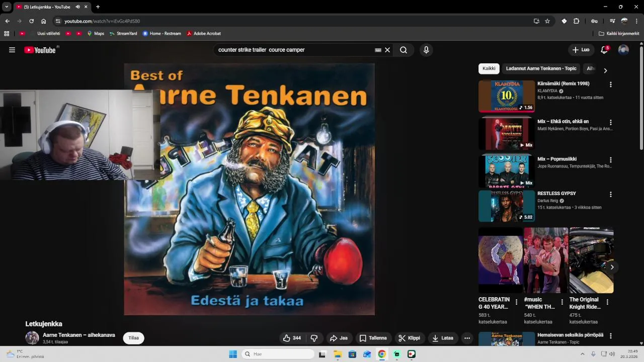
Task: Open Home - Restream bookmark
Action: tap(162, 34)
